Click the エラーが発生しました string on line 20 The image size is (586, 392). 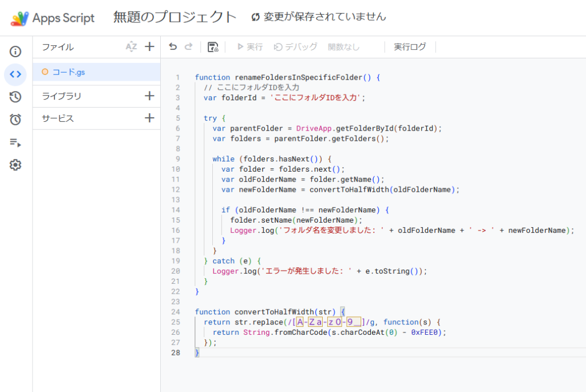307,271
